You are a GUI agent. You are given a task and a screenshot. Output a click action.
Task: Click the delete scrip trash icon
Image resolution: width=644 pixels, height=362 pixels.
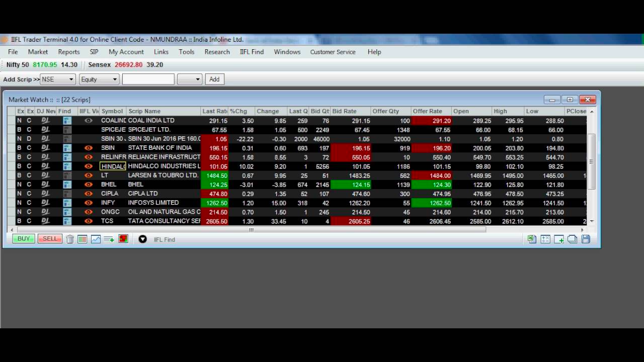coord(70,239)
